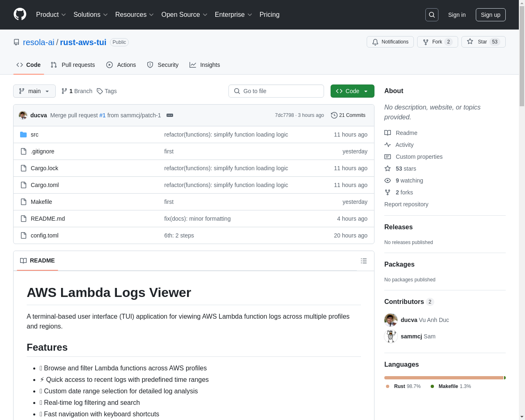The height and width of the screenshot is (420, 525).
Task: Open the Activity link in About
Action: (399, 145)
